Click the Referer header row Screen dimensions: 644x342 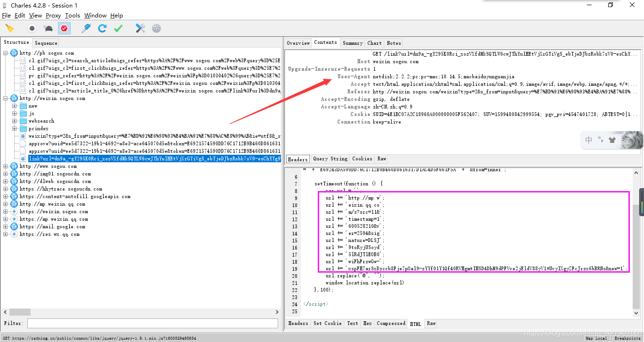pyautogui.click(x=463, y=92)
